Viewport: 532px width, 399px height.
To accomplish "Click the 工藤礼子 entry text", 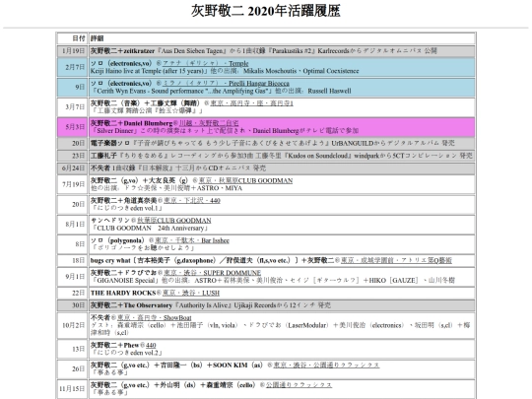I will pyautogui.click(x=281, y=156).
